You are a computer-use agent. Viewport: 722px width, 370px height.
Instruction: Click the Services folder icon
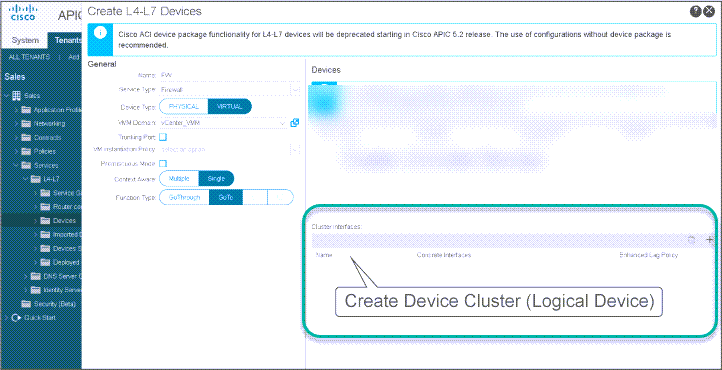27,165
